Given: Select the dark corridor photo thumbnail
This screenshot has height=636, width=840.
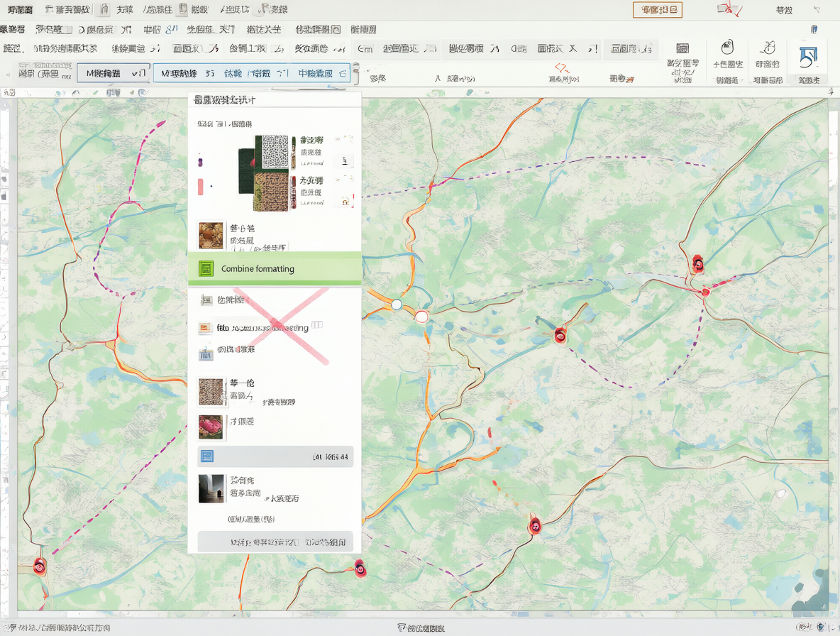Looking at the screenshot, I should [x=211, y=488].
